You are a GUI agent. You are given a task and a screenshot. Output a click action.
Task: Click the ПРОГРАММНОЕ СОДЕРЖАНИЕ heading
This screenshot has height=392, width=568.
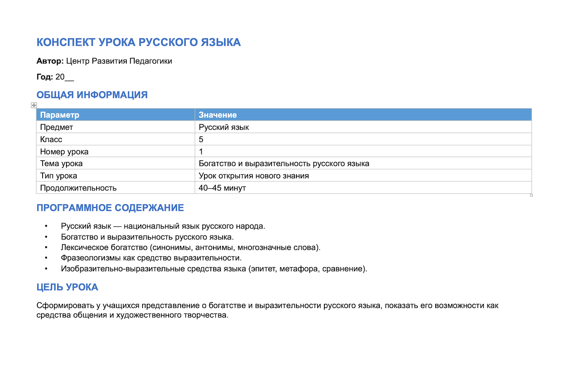click(x=110, y=208)
